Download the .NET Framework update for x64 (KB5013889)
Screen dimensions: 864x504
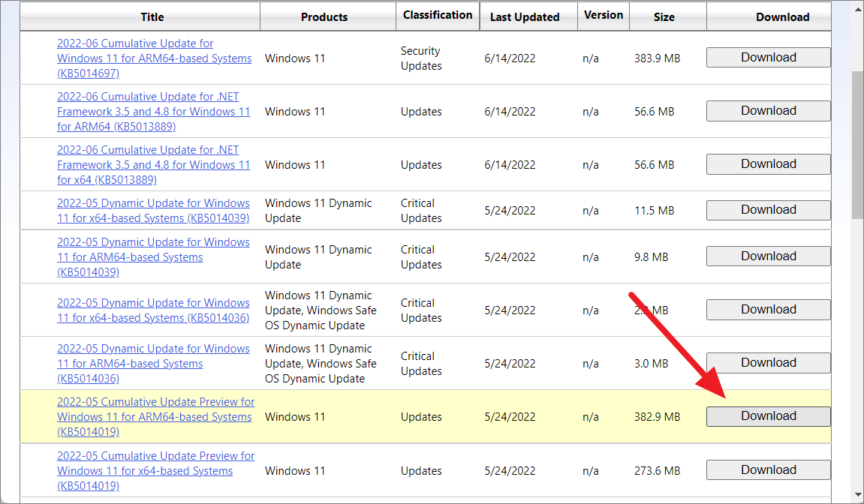coord(767,163)
